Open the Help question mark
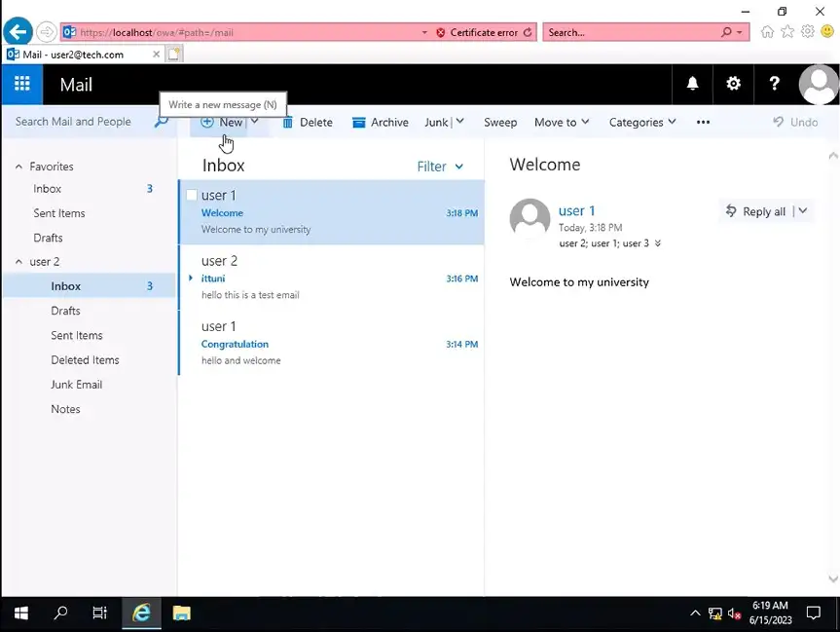 (x=774, y=85)
